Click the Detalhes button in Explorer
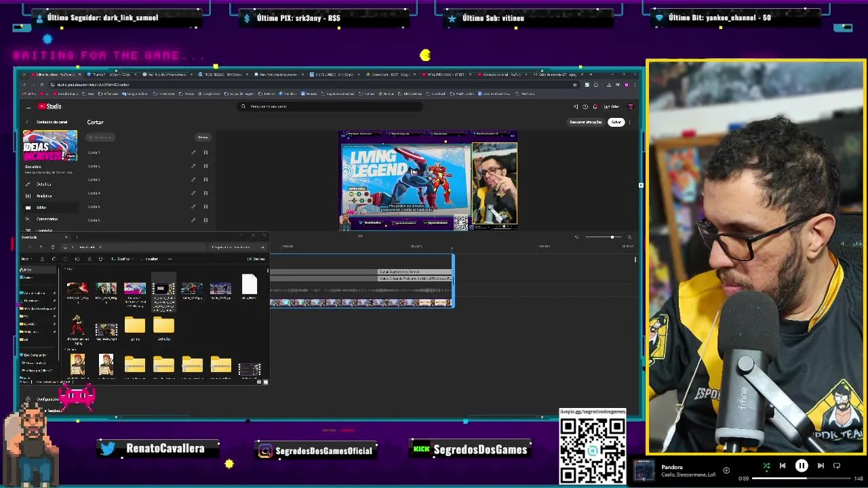868x488 pixels. point(256,259)
